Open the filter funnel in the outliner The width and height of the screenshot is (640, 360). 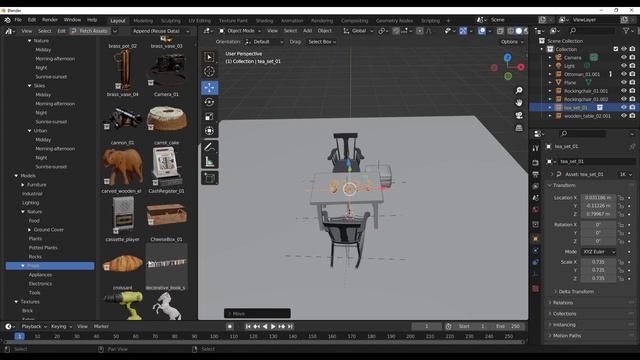(626, 31)
